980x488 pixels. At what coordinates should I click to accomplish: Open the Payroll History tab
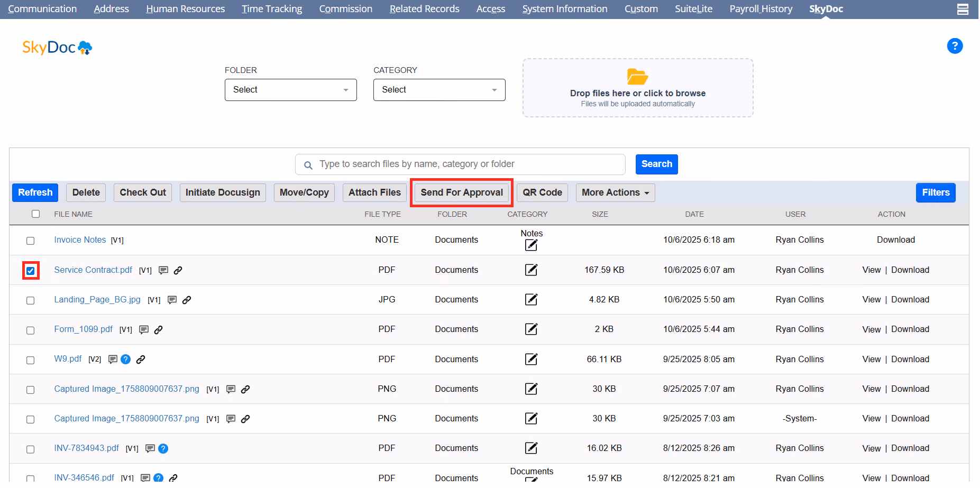[761, 9]
